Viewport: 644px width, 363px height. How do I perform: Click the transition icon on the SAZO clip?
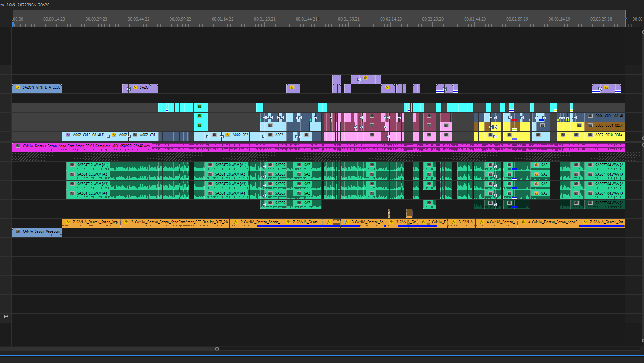coord(129,89)
